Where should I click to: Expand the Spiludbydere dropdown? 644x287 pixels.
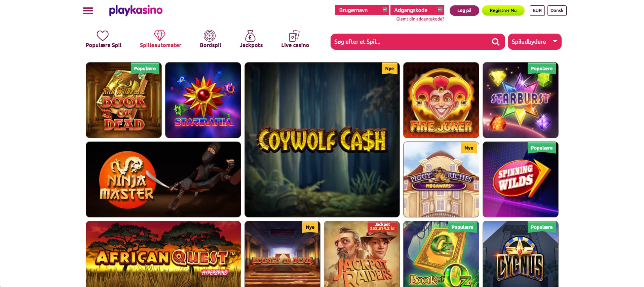(x=534, y=42)
